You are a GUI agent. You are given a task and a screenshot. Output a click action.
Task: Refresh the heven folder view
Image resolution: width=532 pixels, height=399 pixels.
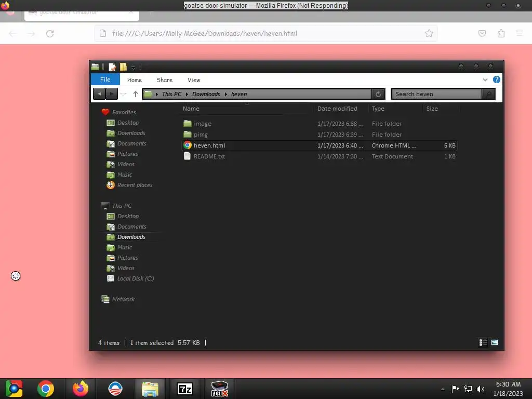tap(378, 94)
